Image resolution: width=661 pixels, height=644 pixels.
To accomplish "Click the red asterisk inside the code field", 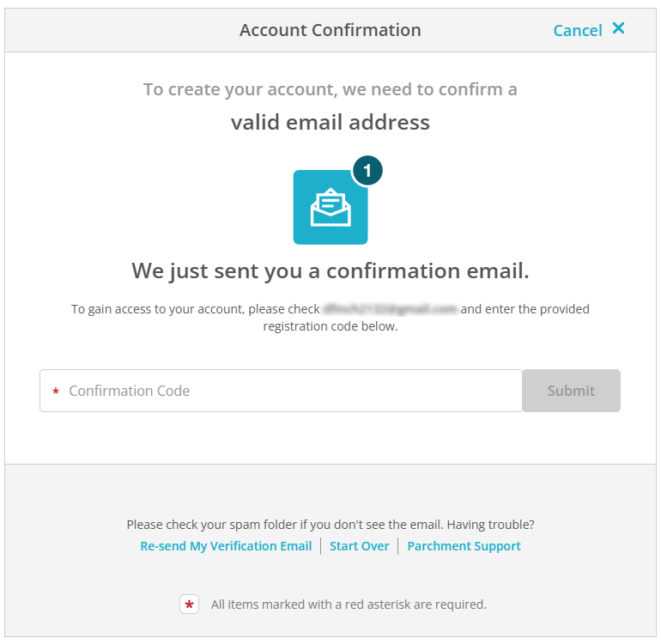I will pyautogui.click(x=56, y=392).
